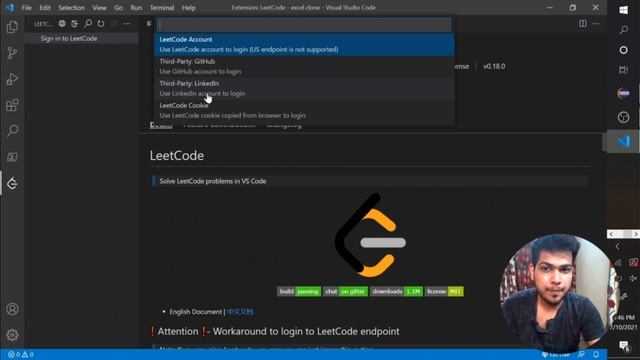Viewport: 640px width, 360px height.
Task: Open notifications bell in status bar
Action: pos(596,355)
